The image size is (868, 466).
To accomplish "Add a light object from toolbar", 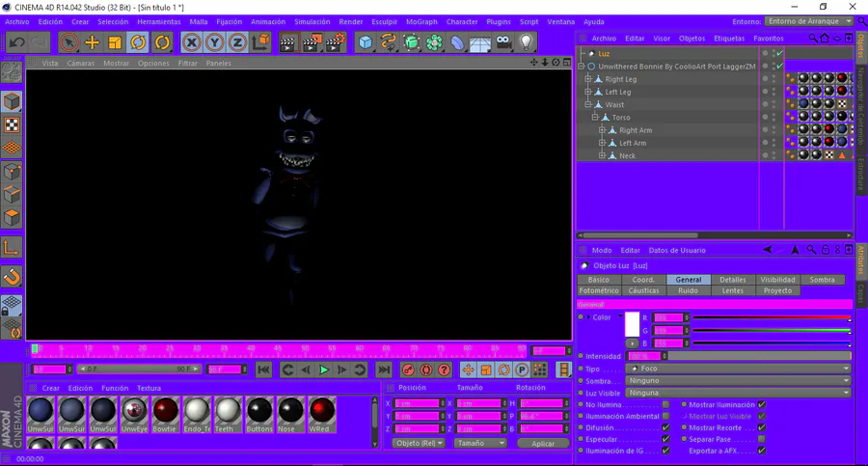I will [x=526, y=42].
